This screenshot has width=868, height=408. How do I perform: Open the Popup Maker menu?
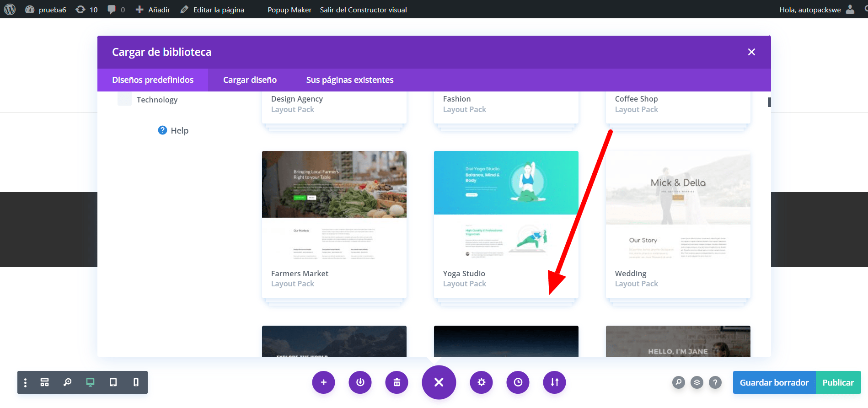point(289,10)
